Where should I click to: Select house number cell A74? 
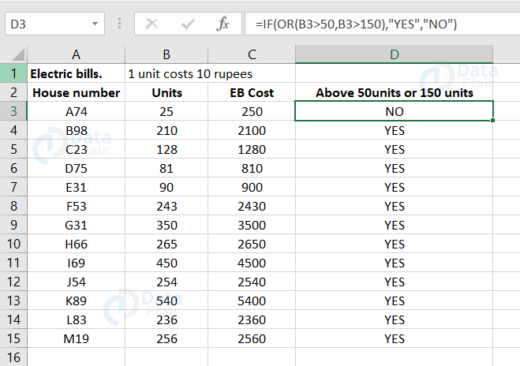[76, 111]
